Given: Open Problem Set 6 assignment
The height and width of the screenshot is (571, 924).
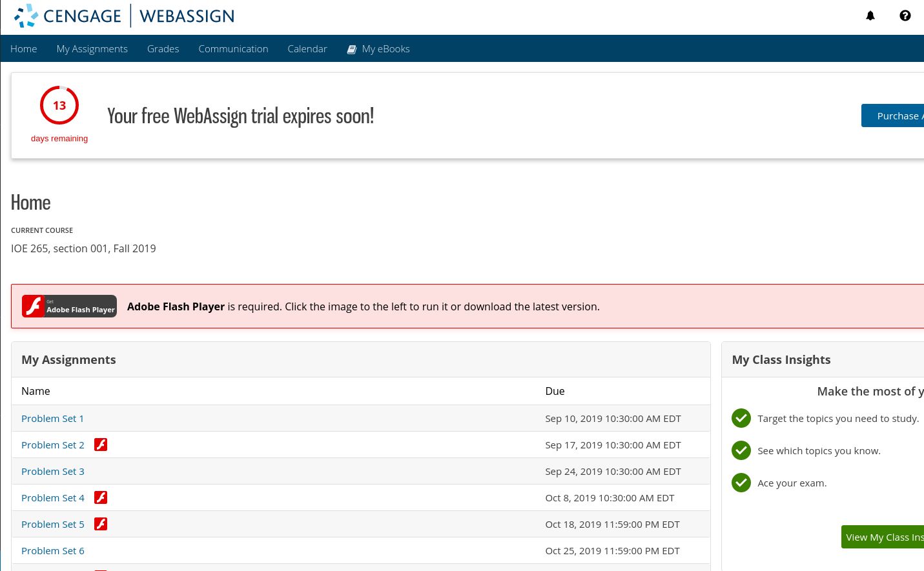Looking at the screenshot, I should coord(52,550).
